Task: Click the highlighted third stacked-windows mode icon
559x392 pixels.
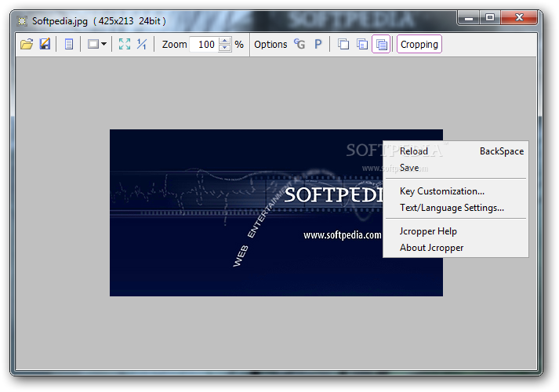Action: (381, 44)
